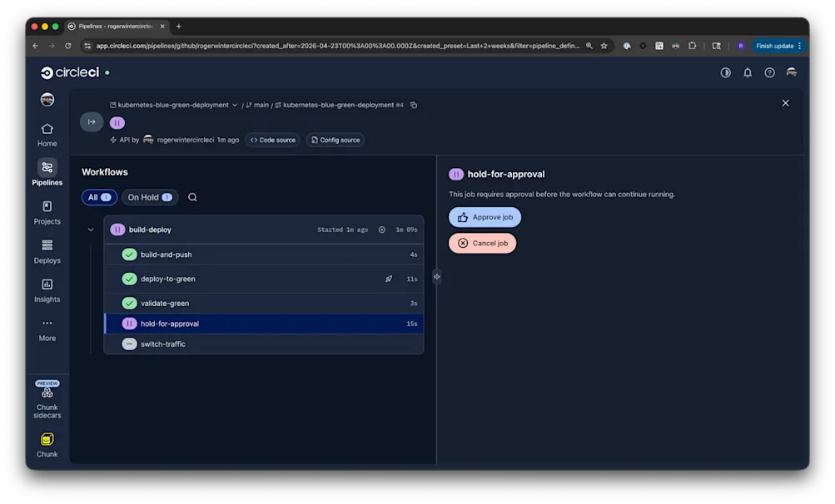835x504 pixels.
Task: Open the CircleCI logo home link
Action: 70,72
